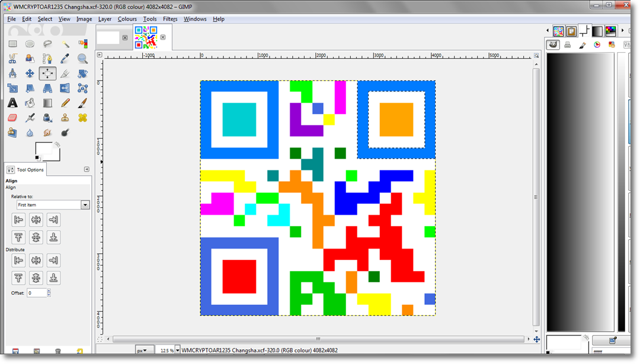Select the Perspective tool
Image resolution: width=640 pixels, height=364 pixels.
pyautogui.click(x=47, y=88)
